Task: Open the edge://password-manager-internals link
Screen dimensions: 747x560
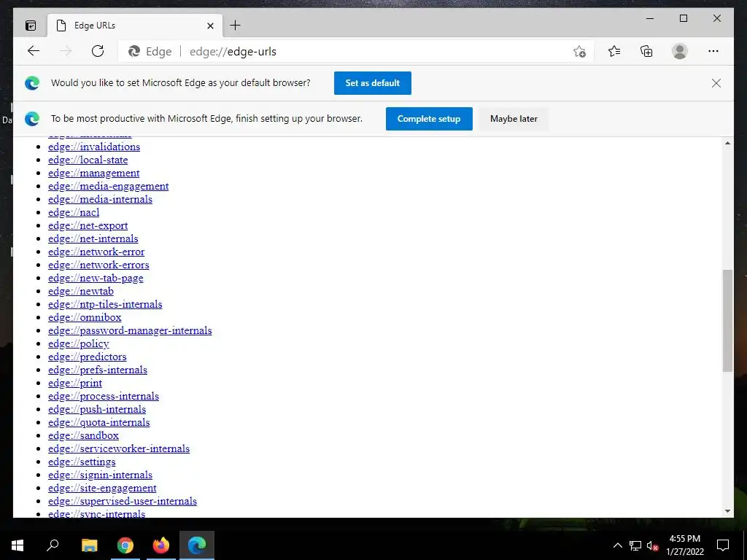Action: click(x=130, y=330)
